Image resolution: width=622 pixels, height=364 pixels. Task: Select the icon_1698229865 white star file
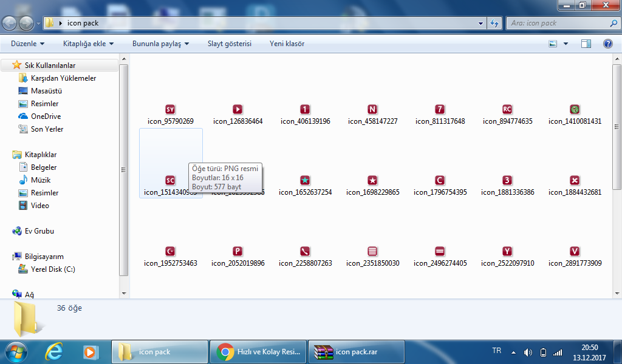pyautogui.click(x=372, y=186)
